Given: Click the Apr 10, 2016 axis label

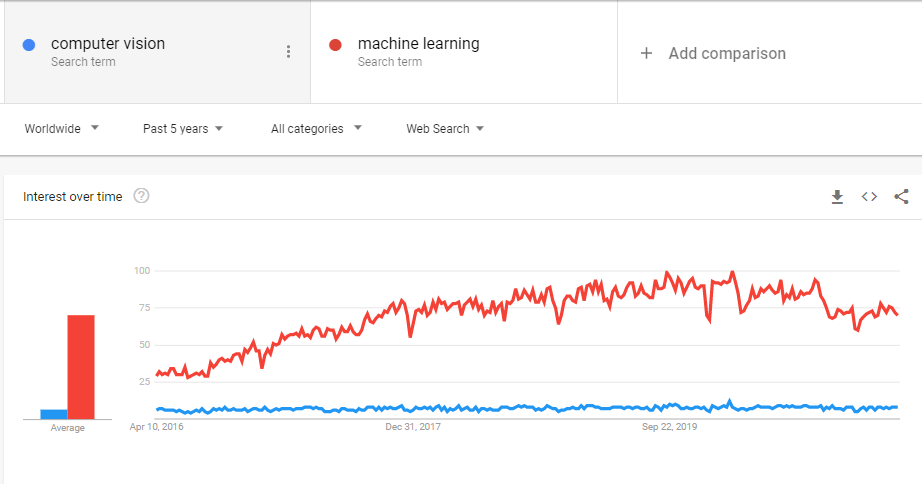Looking at the screenshot, I should (156, 427).
